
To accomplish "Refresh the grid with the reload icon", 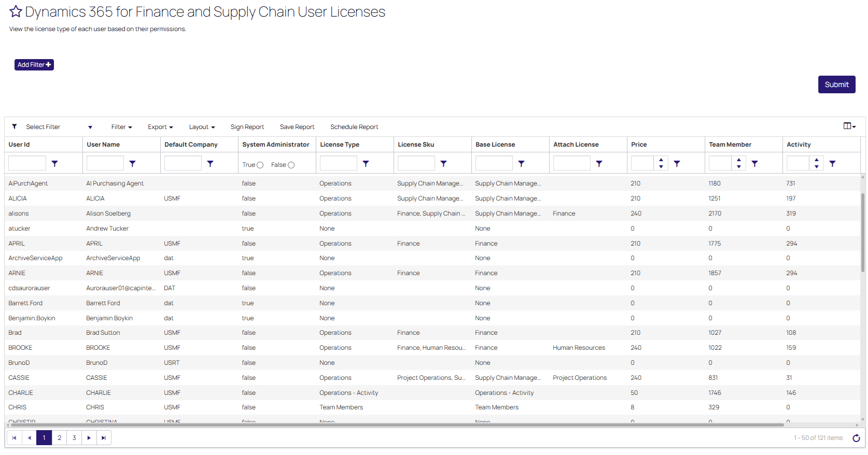I will point(856,438).
